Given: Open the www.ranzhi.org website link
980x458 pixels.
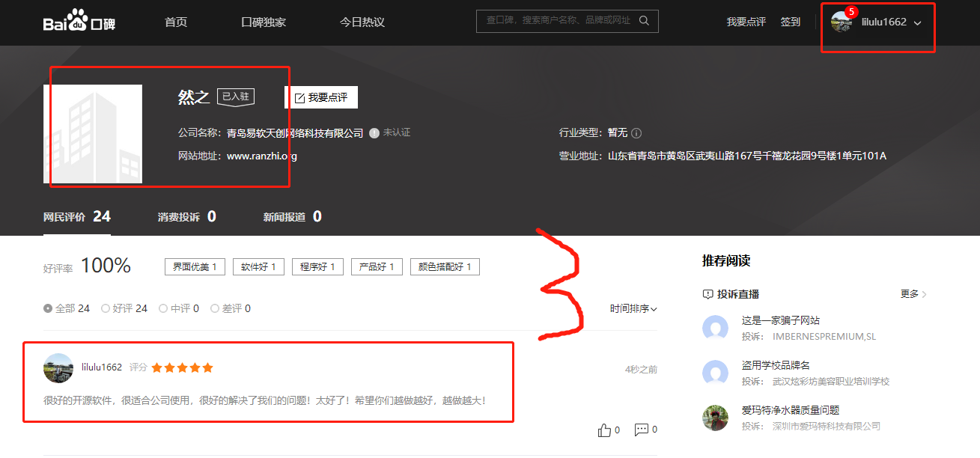Looking at the screenshot, I should [x=262, y=156].
